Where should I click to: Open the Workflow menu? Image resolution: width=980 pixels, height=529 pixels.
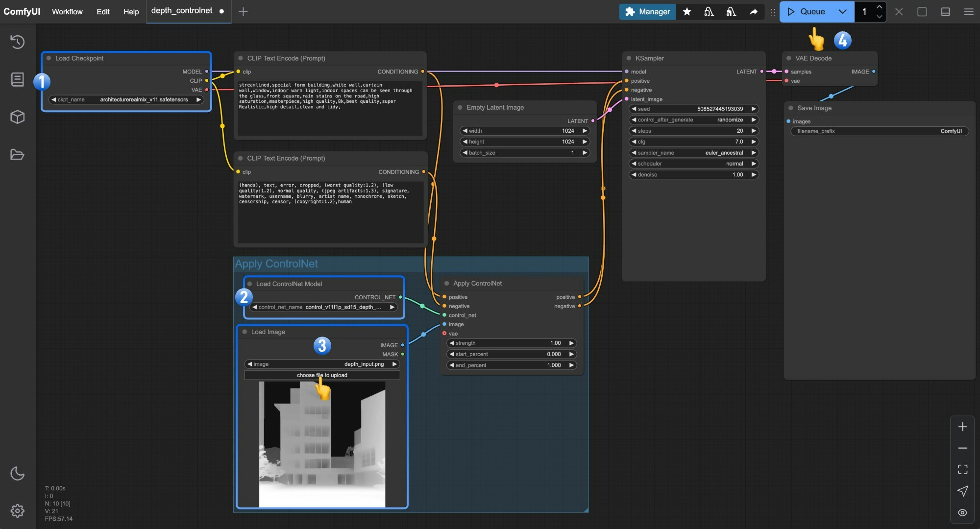67,11
